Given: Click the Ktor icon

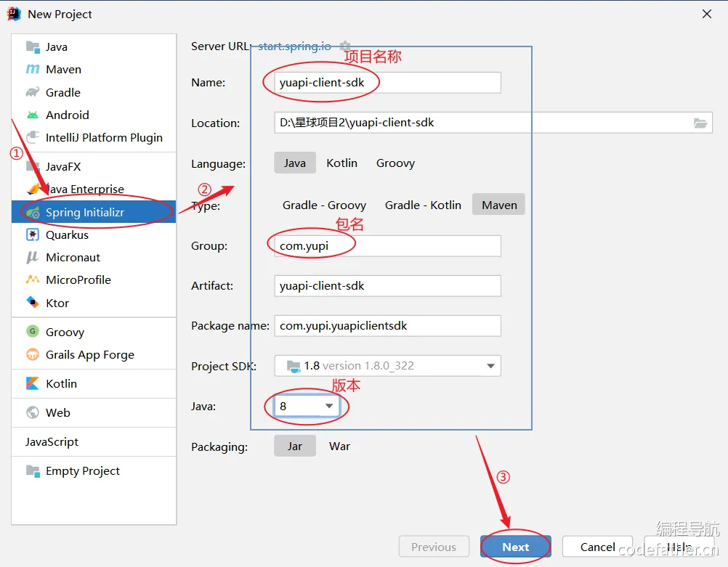Looking at the screenshot, I should pos(33,303).
